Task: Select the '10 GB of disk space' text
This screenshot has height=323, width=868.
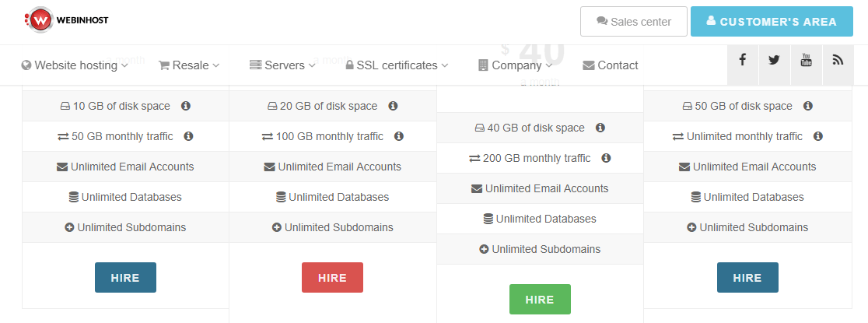Action: (x=121, y=106)
